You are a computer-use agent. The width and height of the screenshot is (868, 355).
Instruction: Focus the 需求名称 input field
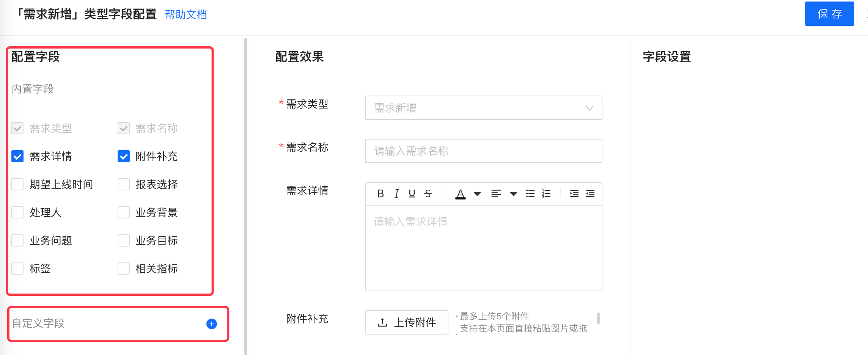(483, 151)
